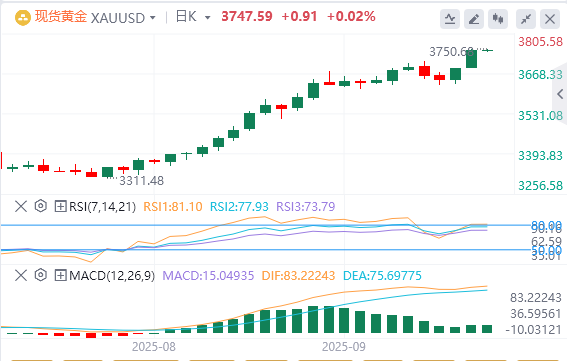Click the 3805.58 price axis label
Viewport: 567px width, 361px height.
point(541,42)
